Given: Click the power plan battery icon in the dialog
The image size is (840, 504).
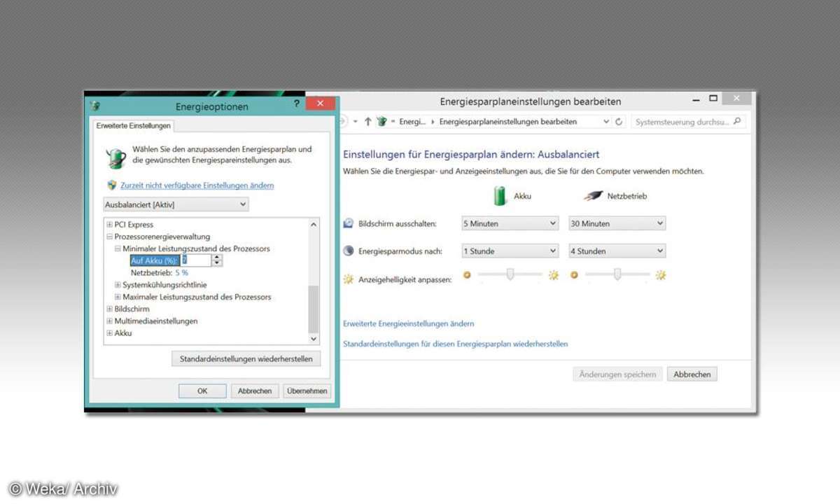Looking at the screenshot, I should [x=116, y=157].
